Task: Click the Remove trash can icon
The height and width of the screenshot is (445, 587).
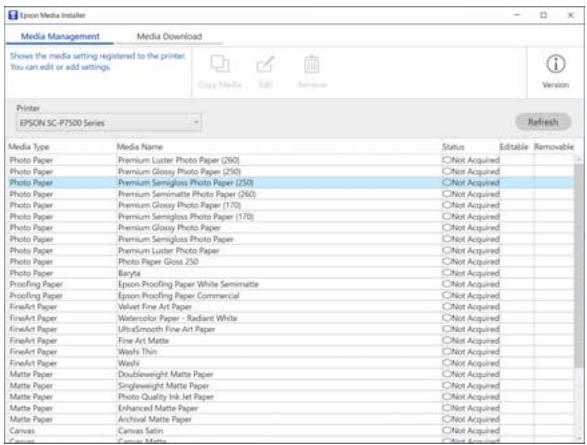Action: (x=311, y=64)
